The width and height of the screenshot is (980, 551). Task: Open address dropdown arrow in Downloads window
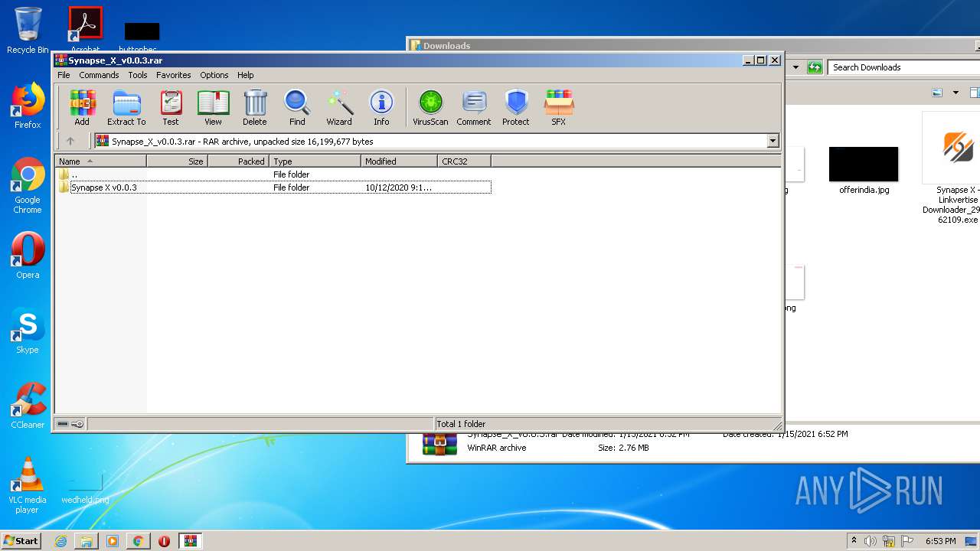[x=795, y=67]
